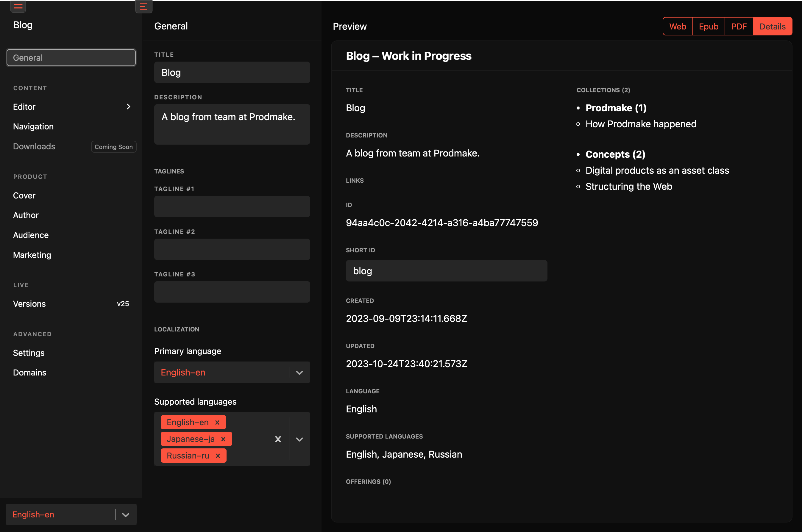This screenshot has height=532, width=802.
Task: Open the Navigation section
Action: pos(33,126)
